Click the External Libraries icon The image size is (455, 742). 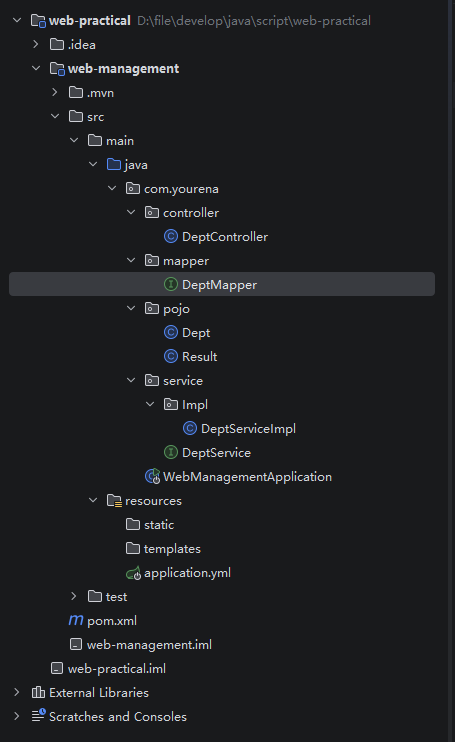point(38,692)
